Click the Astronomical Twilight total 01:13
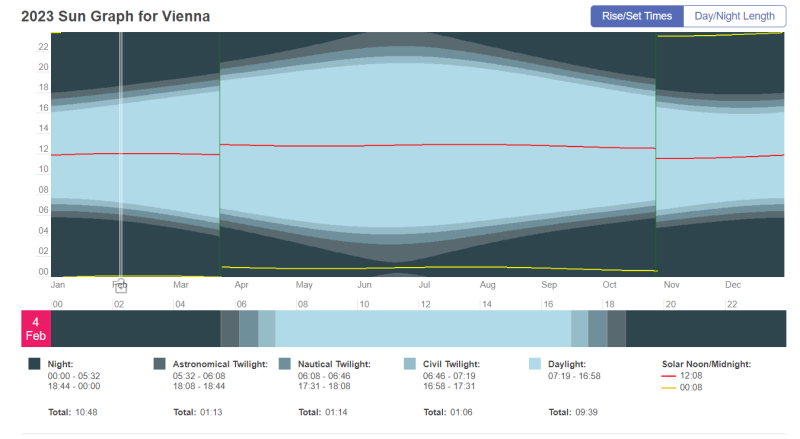Screen dimensions: 800x439 tap(211, 412)
